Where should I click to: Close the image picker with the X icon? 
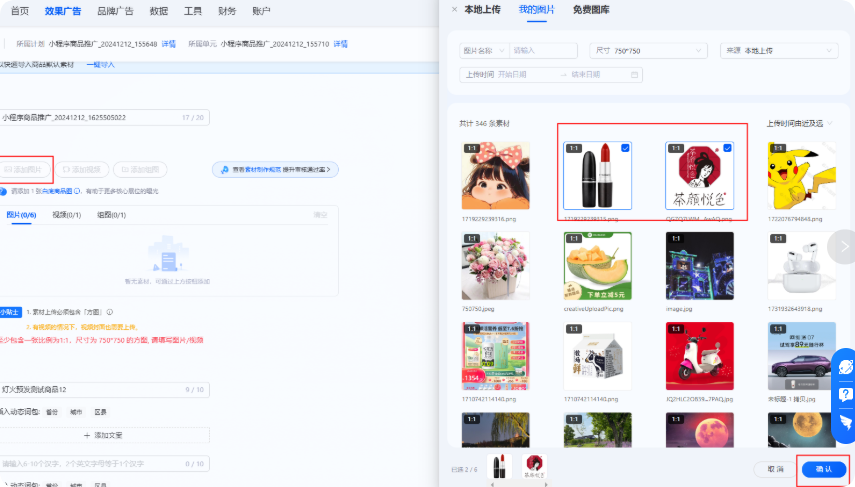(x=454, y=9)
